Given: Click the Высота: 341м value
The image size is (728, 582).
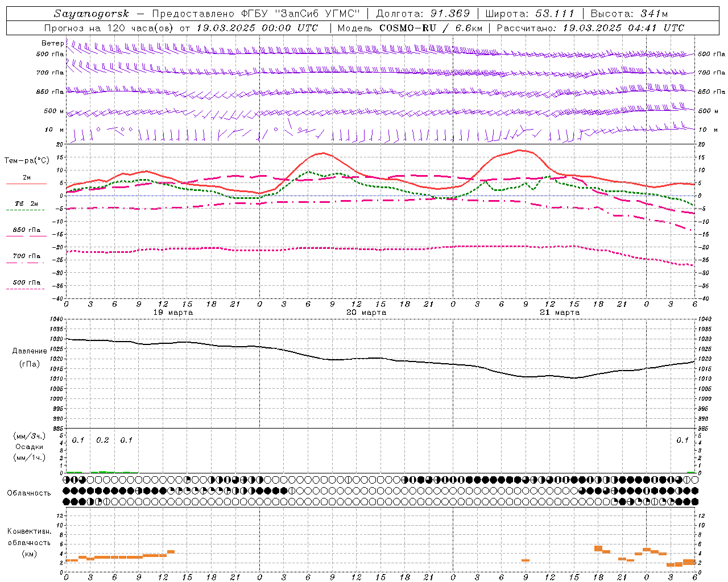Looking at the screenshot, I should click(x=629, y=14).
